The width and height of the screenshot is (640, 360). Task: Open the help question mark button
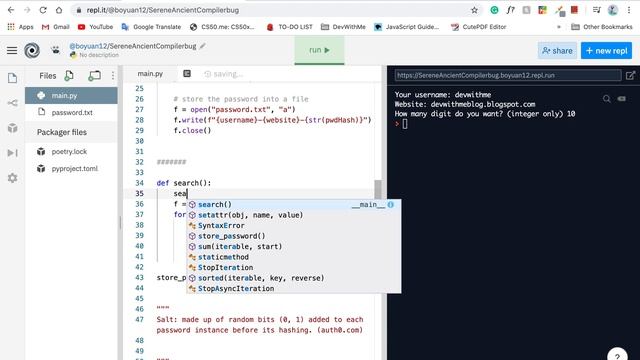tap(617, 355)
